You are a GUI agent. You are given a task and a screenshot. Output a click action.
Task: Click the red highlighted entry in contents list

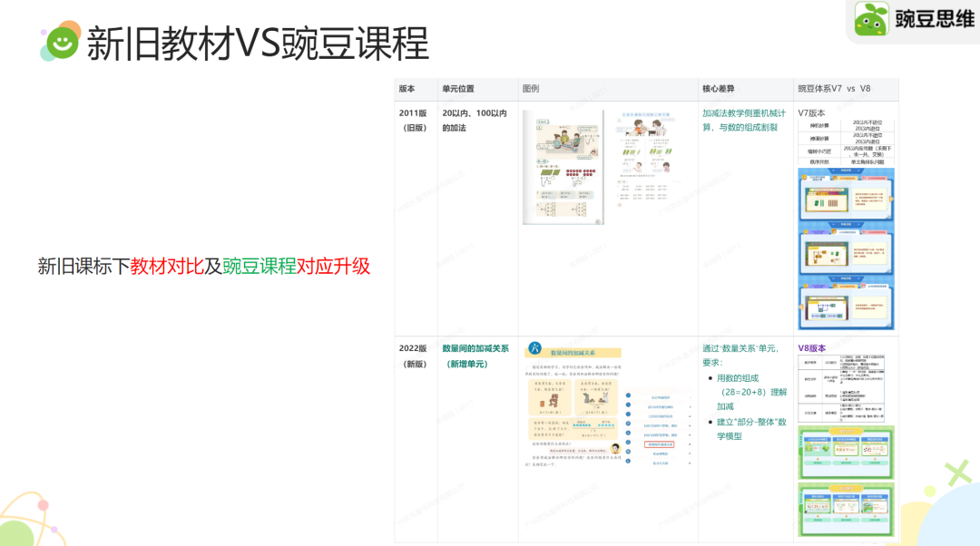click(x=659, y=444)
